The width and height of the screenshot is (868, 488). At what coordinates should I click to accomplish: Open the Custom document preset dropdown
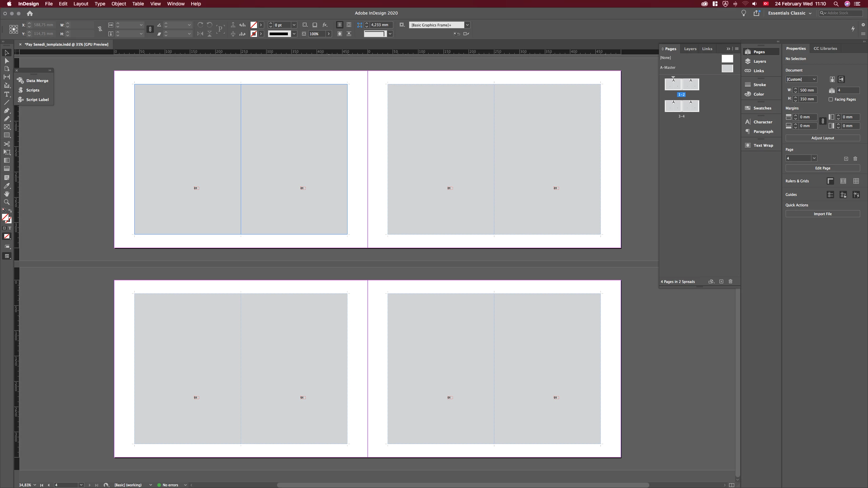(x=801, y=79)
